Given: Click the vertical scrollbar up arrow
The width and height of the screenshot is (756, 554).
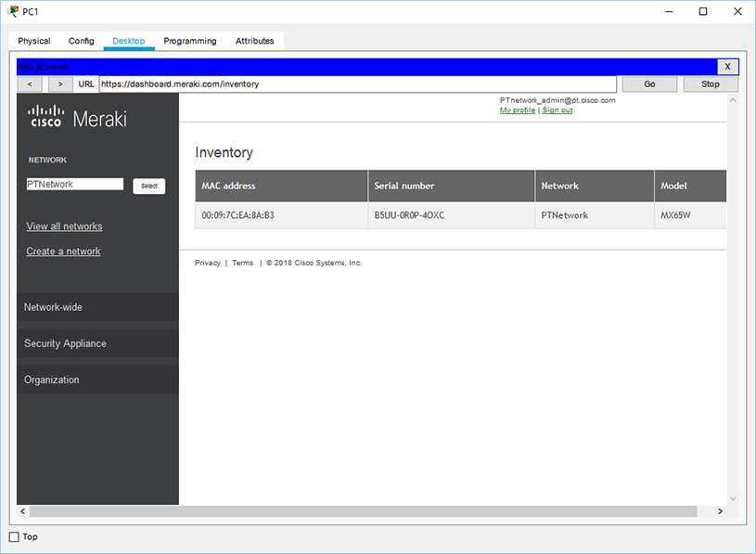Looking at the screenshot, I should click(x=733, y=100).
